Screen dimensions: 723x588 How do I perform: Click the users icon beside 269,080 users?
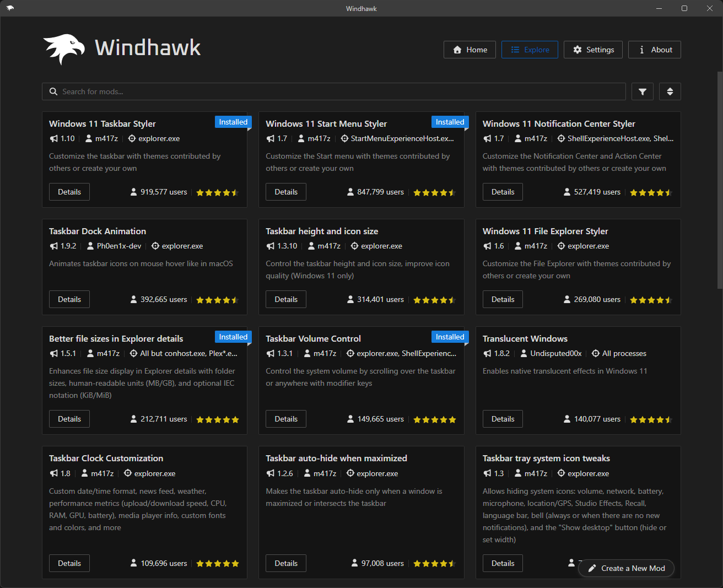[x=567, y=299]
